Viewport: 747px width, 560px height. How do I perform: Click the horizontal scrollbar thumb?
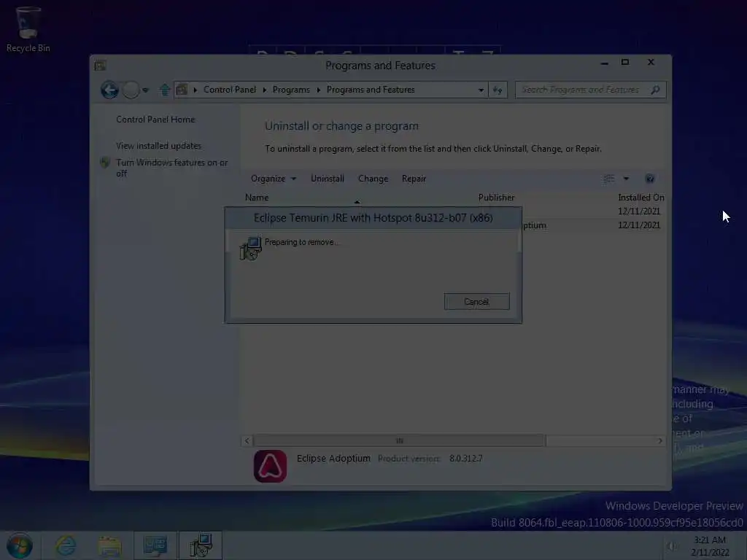tap(399, 440)
